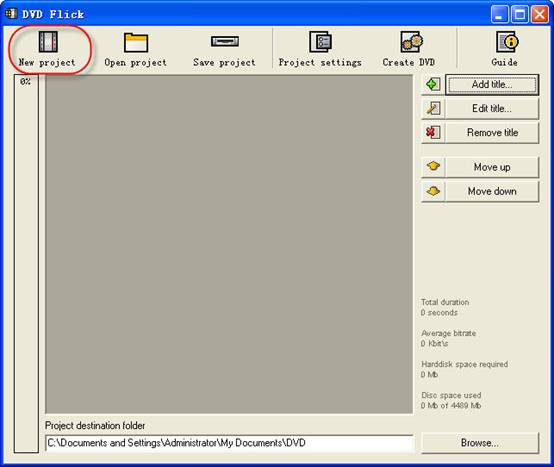Screen dimensions: 554x467
Task: Choose the Remove title button
Action: click(492, 132)
